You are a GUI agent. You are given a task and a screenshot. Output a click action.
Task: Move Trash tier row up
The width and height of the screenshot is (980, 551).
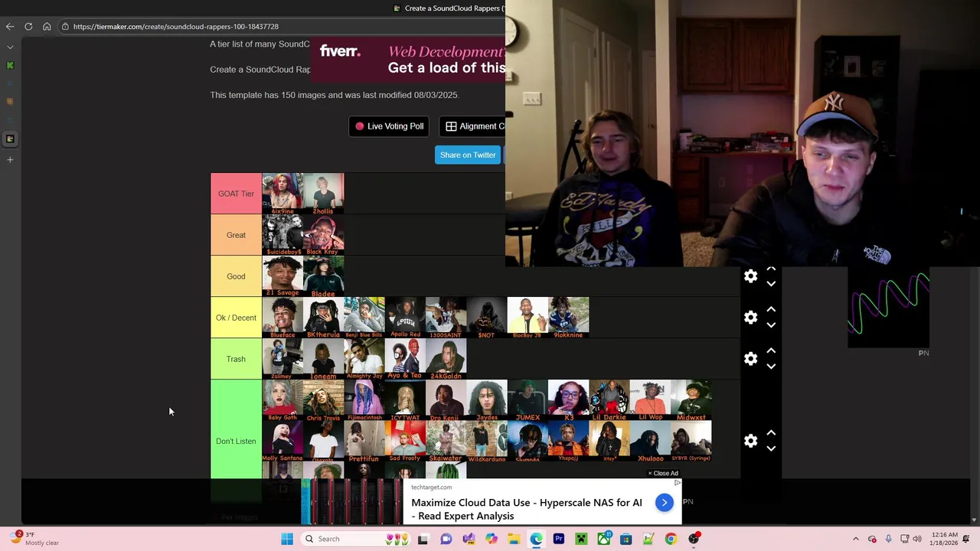[x=771, y=351]
